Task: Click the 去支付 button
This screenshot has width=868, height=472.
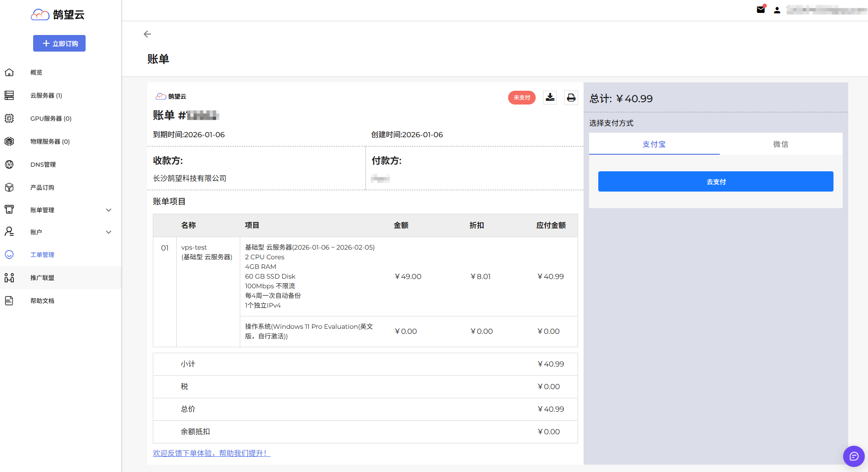Action: [x=716, y=181]
